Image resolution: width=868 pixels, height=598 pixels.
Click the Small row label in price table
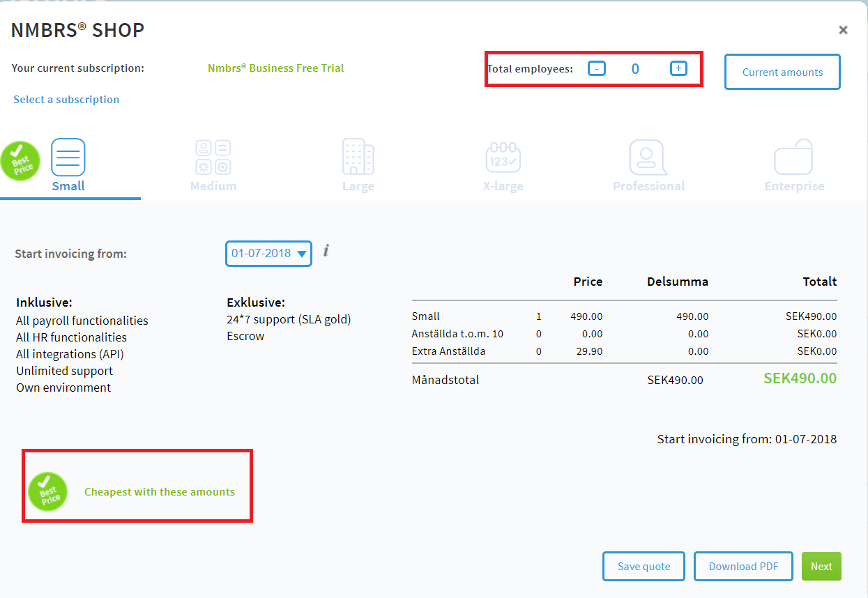(426, 316)
